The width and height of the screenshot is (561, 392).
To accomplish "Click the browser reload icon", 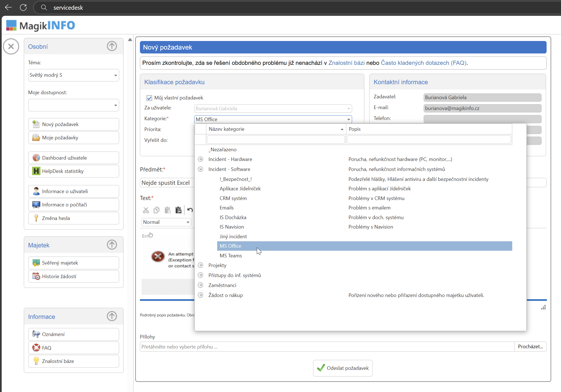I will 23,7.
